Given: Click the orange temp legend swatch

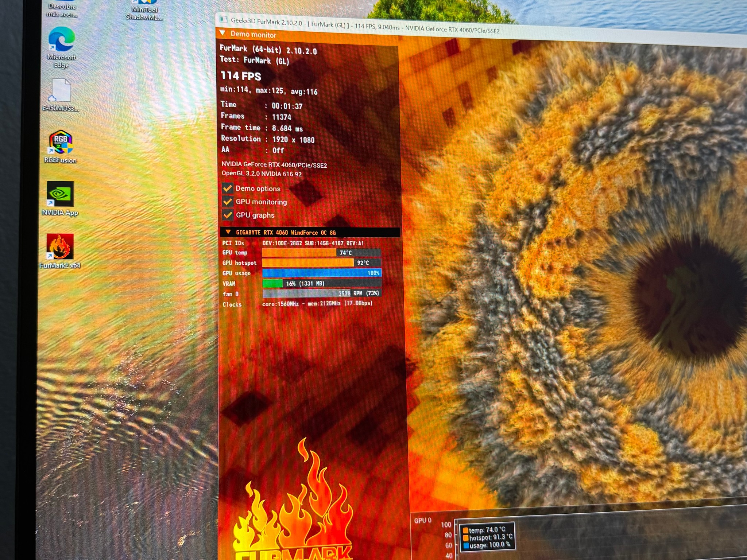Looking at the screenshot, I should coord(465,530).
